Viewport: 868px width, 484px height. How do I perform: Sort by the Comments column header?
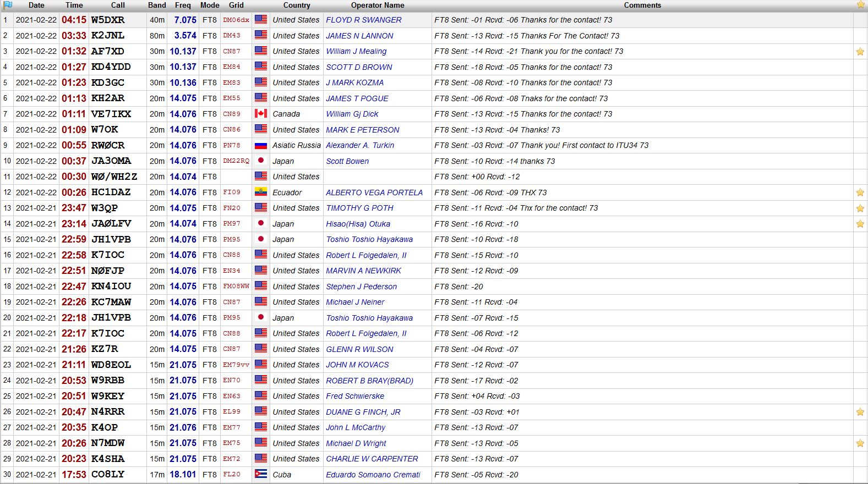point(642,5)
